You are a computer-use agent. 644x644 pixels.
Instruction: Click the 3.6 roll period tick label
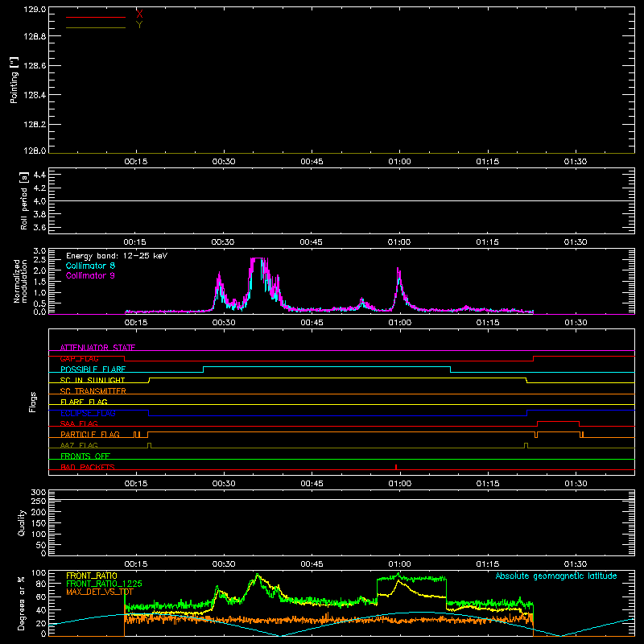[39, 227]
